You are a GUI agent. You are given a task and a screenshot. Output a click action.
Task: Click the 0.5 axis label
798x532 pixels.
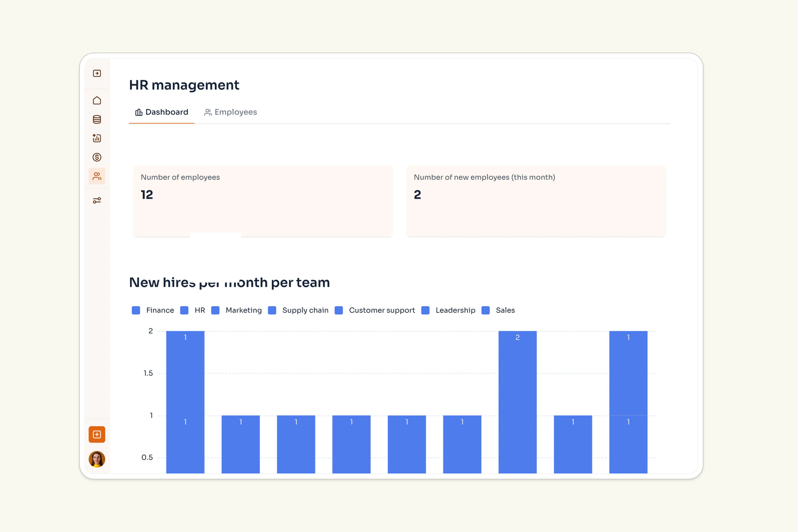(147, 457)
